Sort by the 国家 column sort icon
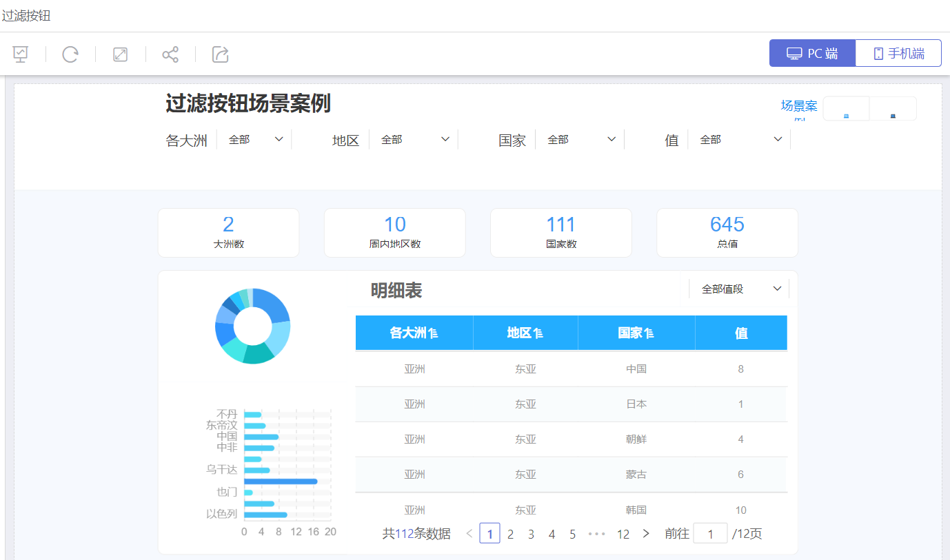The image size is (950, 560). 649,333
